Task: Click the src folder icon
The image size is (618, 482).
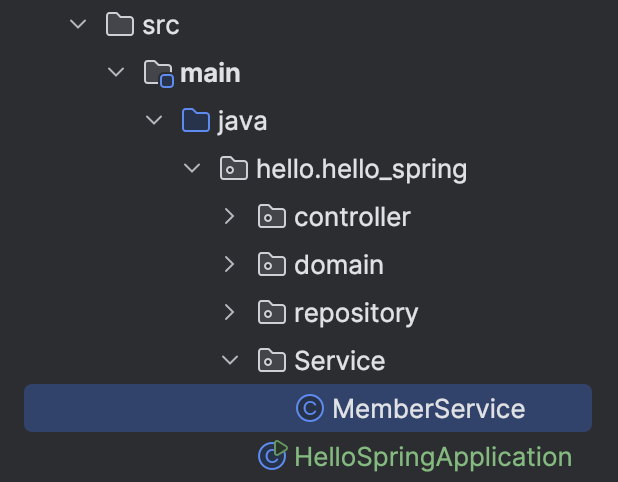Action: pos(120,24)
